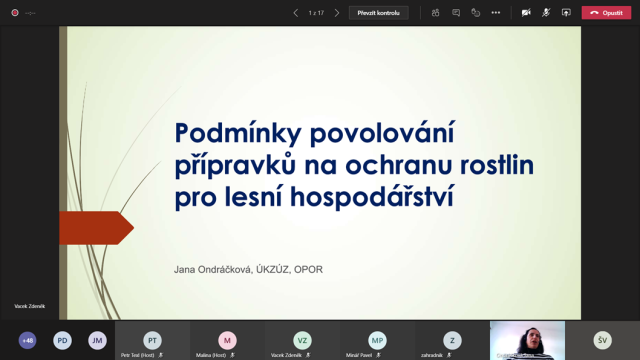640x360 pixels.
Task: Select the Malina guest participant tile
Action: click(x=227, y=340)
